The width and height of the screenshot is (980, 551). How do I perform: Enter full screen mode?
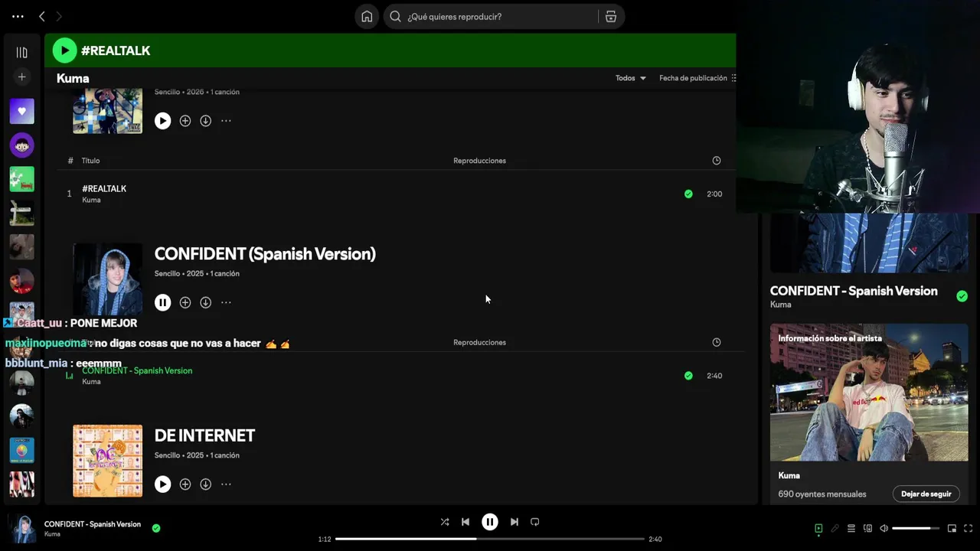(969, 528)
